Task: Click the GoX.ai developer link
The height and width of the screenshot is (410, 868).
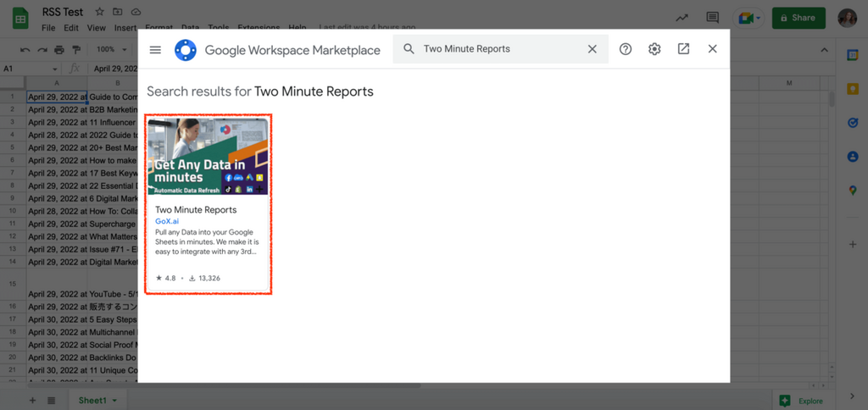Action: [x=167, y=221]
